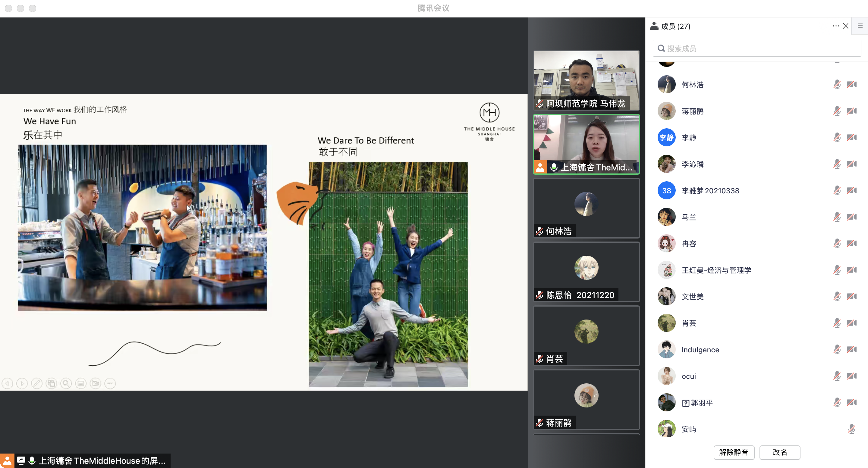Click camera-off icon for 郭羽平
This screenshot has width=868, height=468.
pyautogui.click(x=851, y=402)
